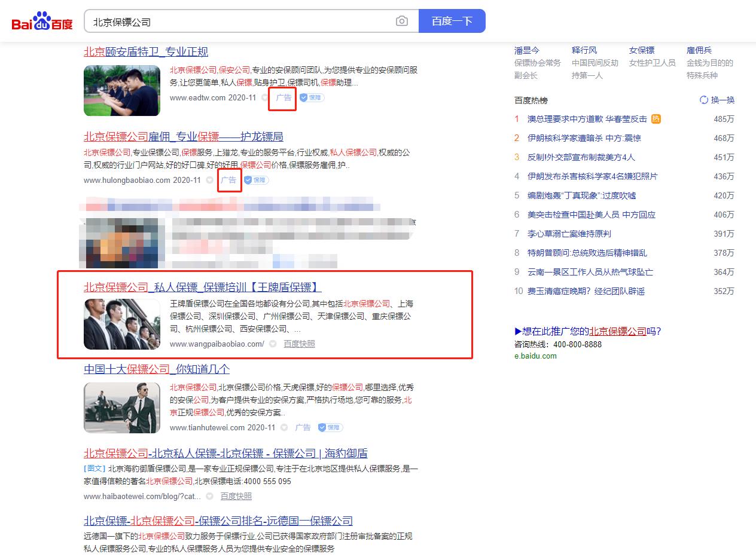Click the [图文] tag on 海豹御盾 result
The width and height of the screenshot is (756, 560).
coord(94,469)
